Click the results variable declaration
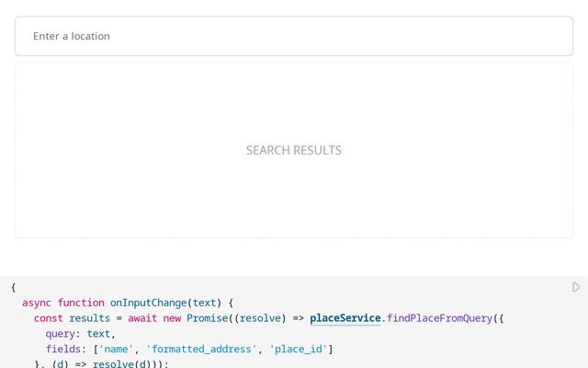The image size is (588, 368). coord(89,318)
